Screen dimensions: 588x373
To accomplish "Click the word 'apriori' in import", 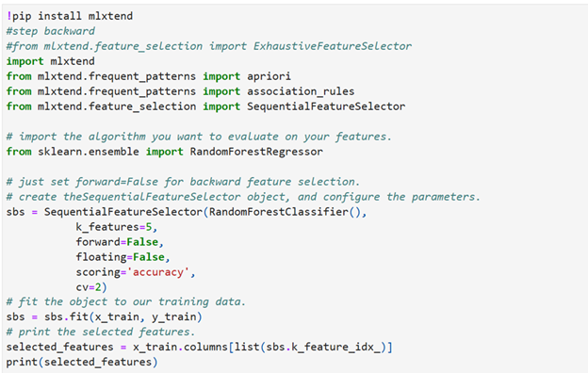I will 269,76.
